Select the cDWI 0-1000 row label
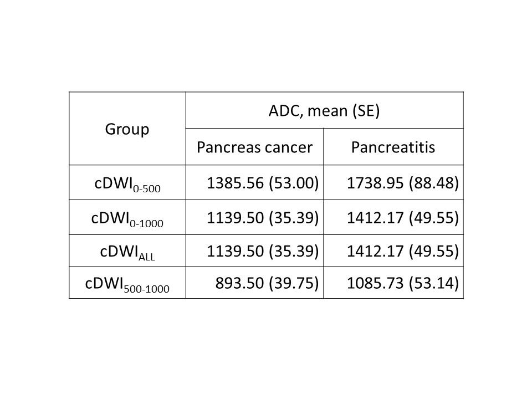 127,218
